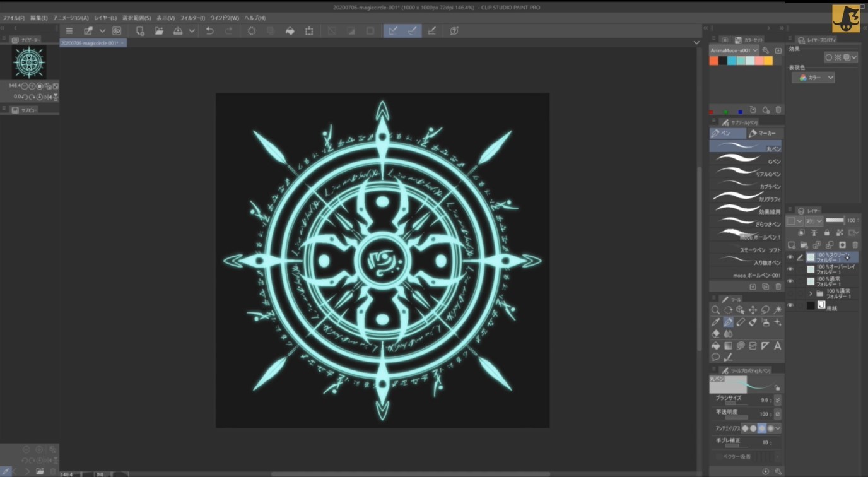
Task: Click the orange swatch in the color set
Action: 713,60
